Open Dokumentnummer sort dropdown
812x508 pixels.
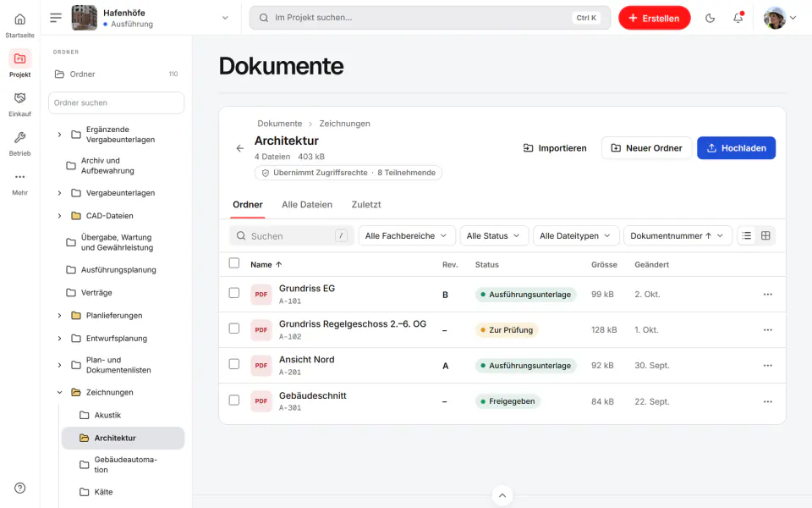[678, 236]
